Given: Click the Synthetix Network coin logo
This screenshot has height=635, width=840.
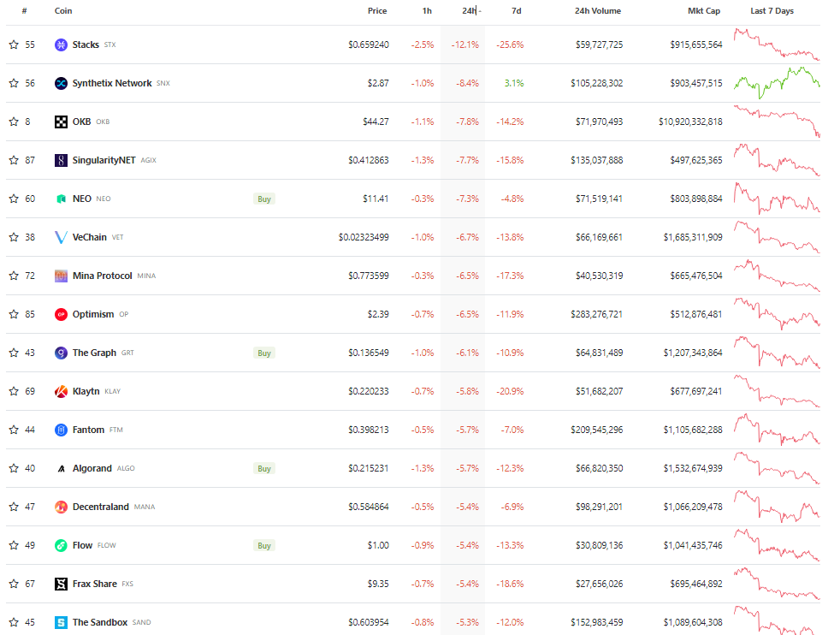Looking at the screenshot, I should point(61,83).
